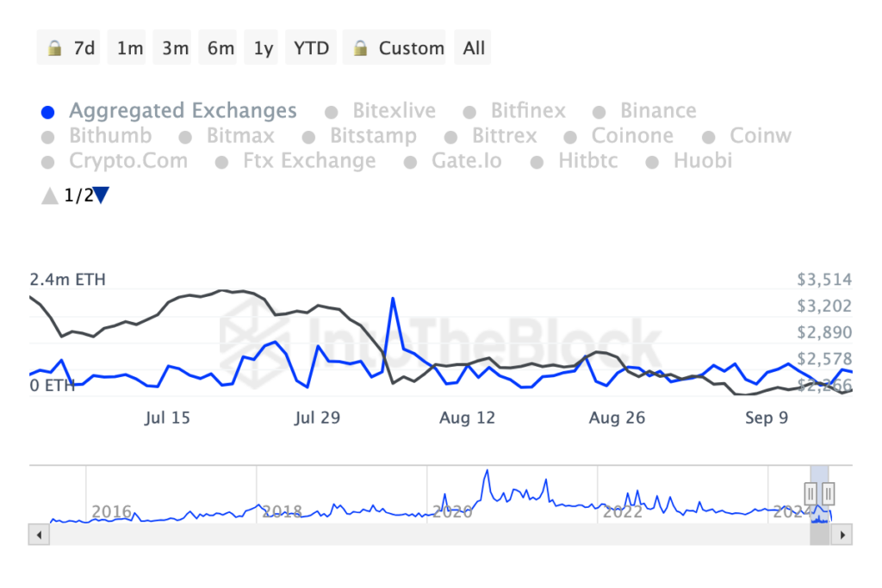The image size is (882, 588).
Task: Show All time range data
Action: (473, 47)
